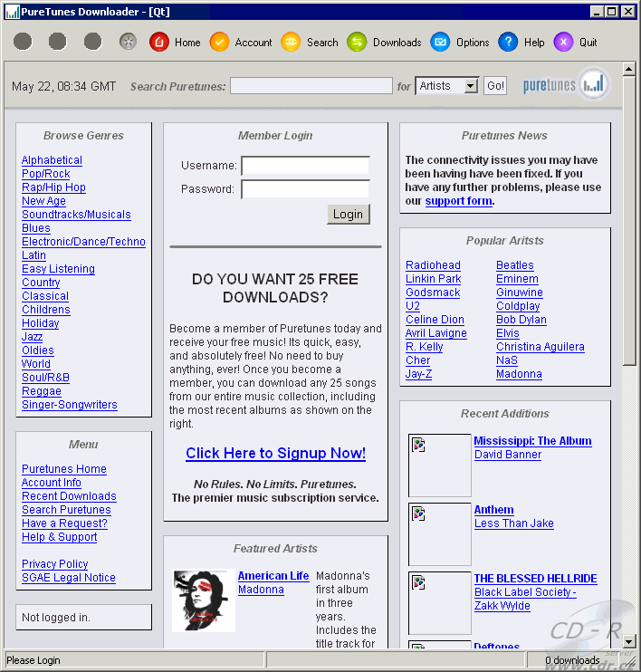Open Mississippi: The Album link
The width and height of the screenshot is (641, 672).
click(532, 441)
